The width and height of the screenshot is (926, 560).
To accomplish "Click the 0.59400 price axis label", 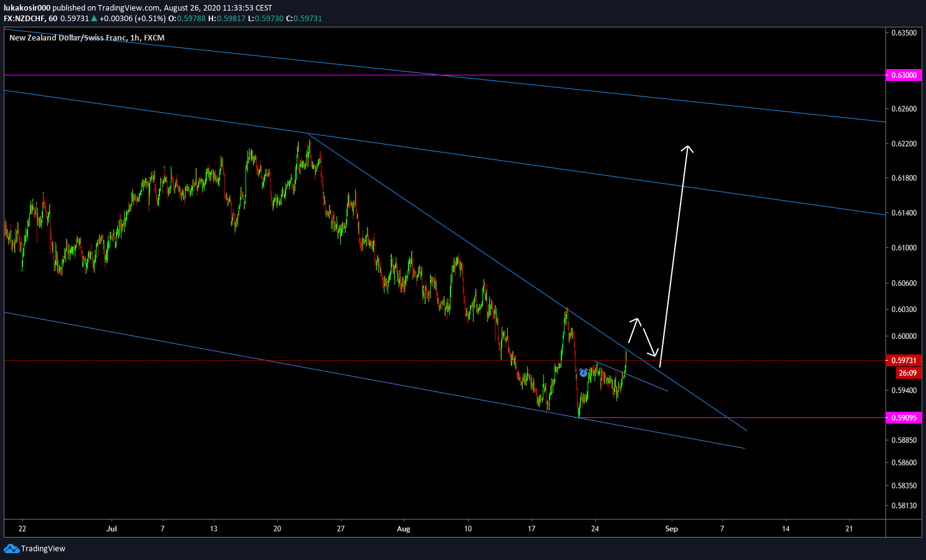I will coord(904,391).
